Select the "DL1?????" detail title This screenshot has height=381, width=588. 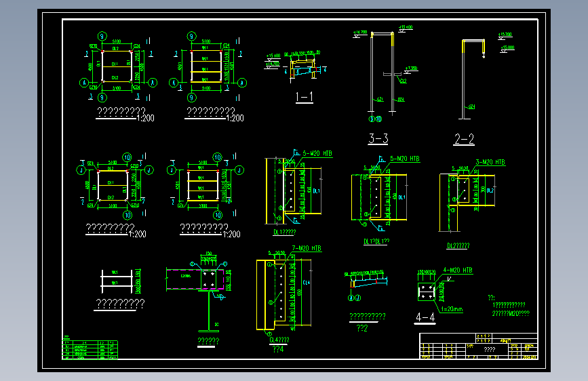coord(285,232)
